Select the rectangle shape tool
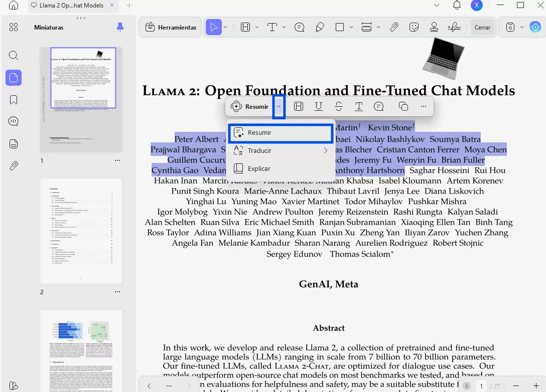 [x=340, y=27]
